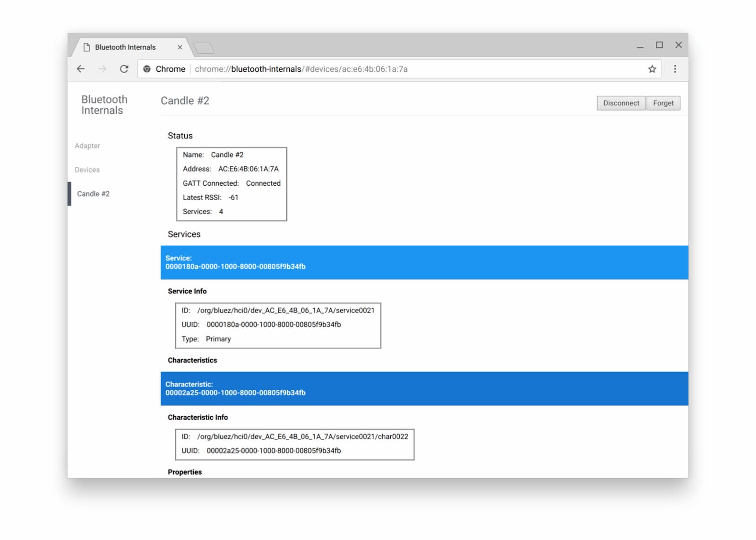Close the Bluetooth Internals tab

[x=180, y=47]
